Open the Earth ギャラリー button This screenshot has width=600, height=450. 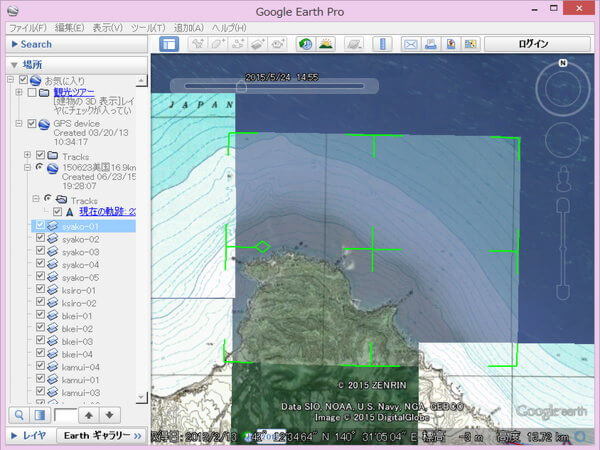pyautogui.click(x=102, y=435)
